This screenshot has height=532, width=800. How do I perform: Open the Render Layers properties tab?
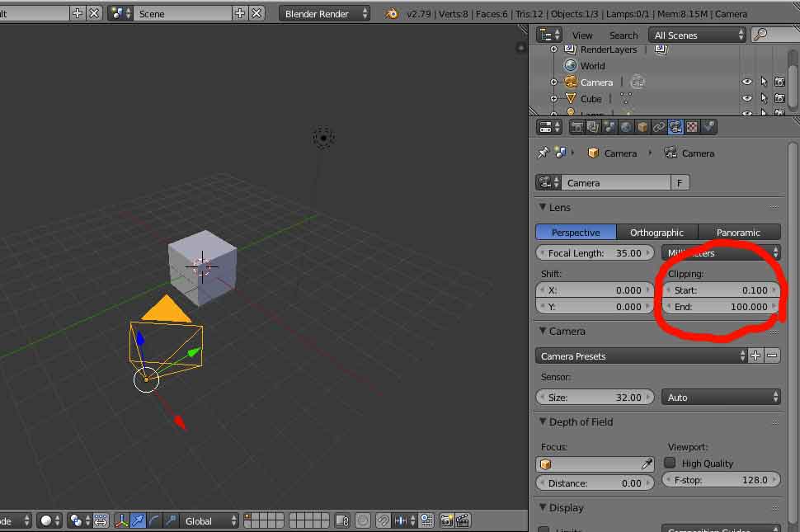pyautogui.click(x=593, y=127)
